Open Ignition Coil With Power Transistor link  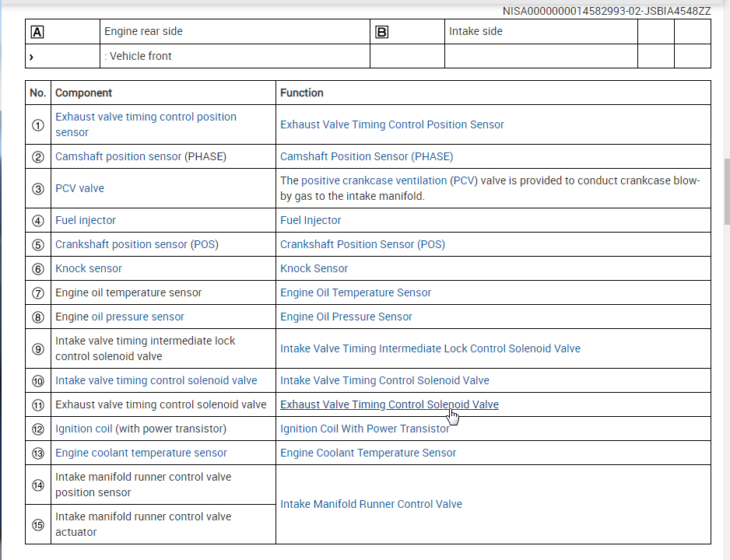click(x=364, y=429)
